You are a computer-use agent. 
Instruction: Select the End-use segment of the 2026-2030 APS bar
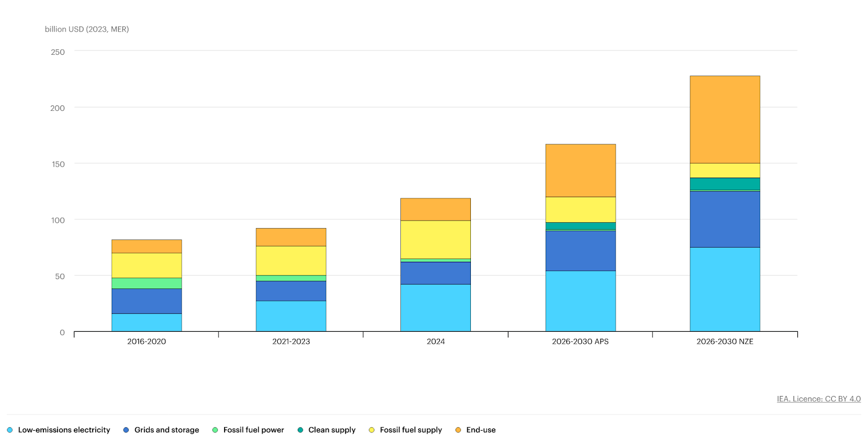pos(580,171)
